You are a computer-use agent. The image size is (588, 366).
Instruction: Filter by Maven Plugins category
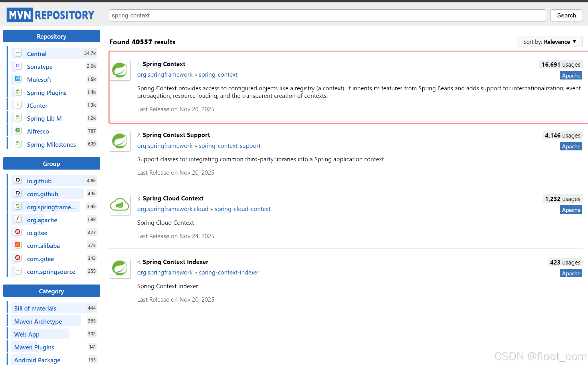[x=34, y=347]
